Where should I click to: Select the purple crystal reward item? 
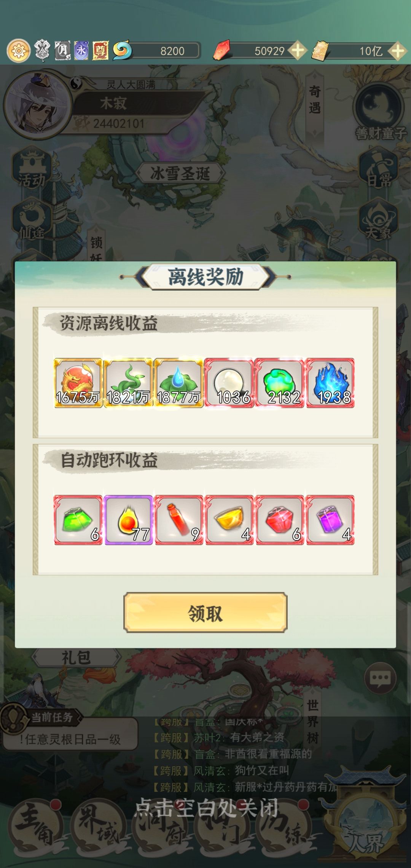(x=330, y=520)
